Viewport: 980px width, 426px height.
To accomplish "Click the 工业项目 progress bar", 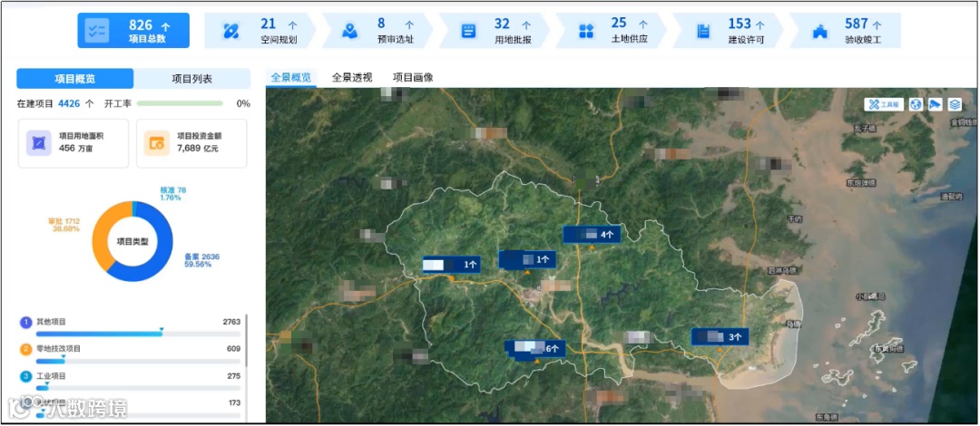I will [x=138, y=389].
